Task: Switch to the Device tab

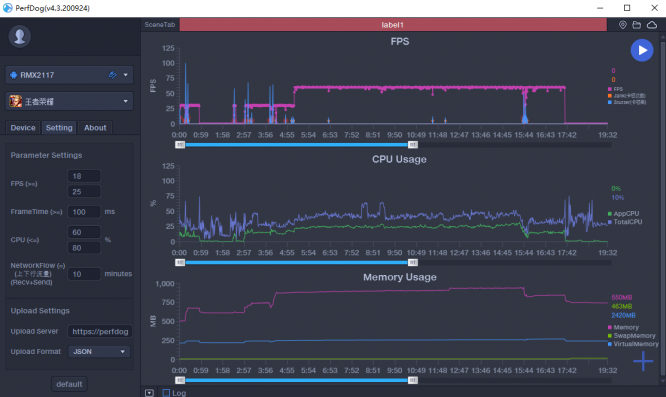Action: [23, 128]
